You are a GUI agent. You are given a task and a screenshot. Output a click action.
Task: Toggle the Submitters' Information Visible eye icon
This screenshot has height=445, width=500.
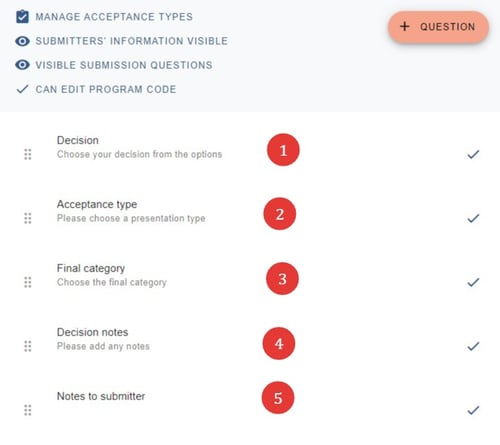pos(22,41)
